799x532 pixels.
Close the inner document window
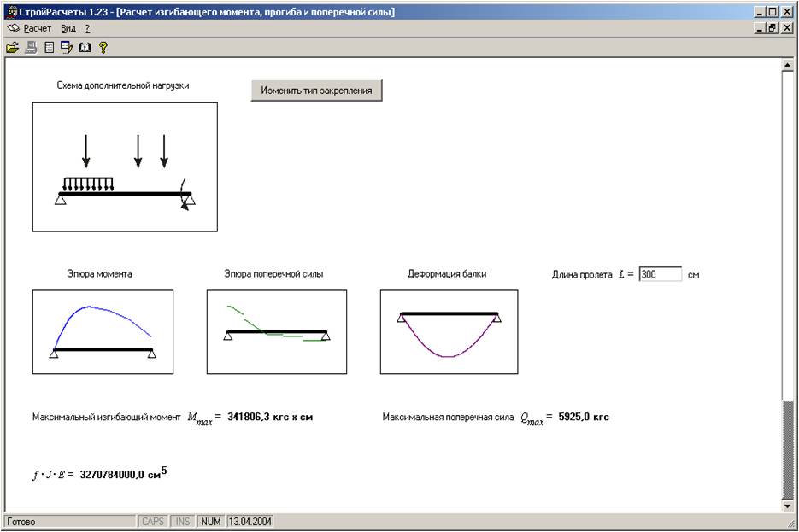click(787, 28)
